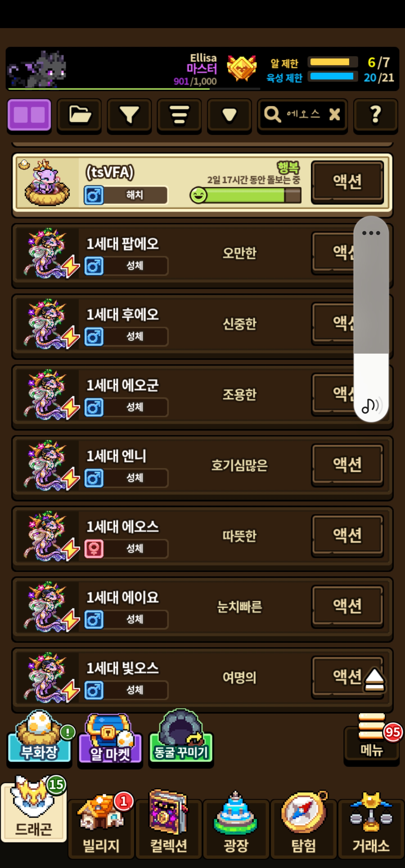Toggle the purple grid view button

(x=29, y=115)
